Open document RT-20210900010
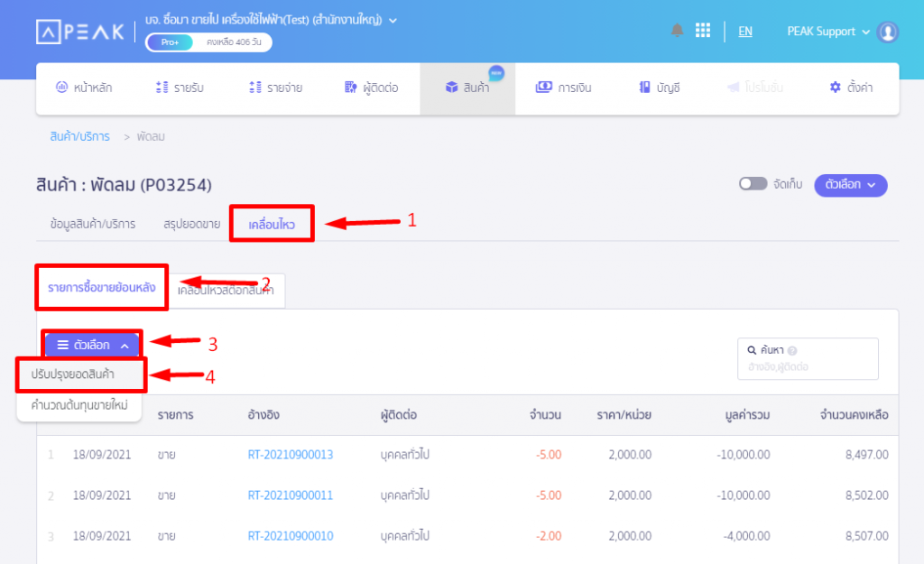The image size is (924, 564). click(x=290, y=536)
